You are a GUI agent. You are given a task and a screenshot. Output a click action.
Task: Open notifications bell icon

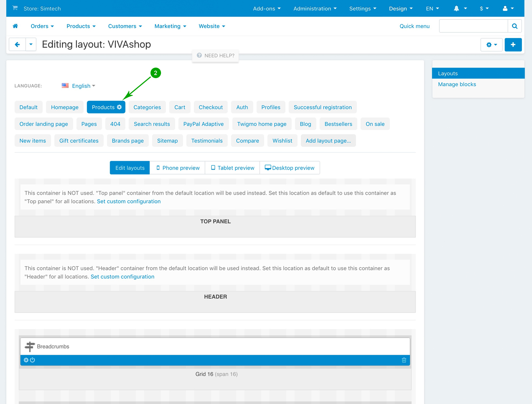coord(456,9)
